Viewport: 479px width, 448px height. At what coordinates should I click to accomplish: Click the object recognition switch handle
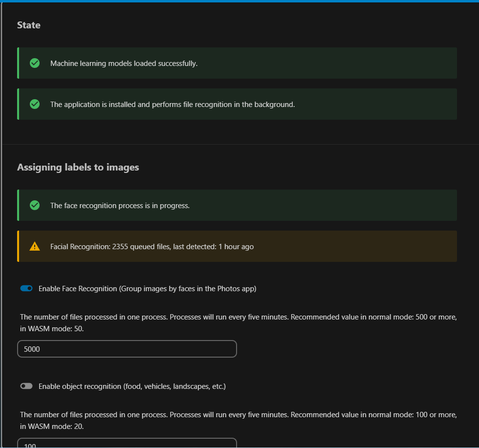(24, 386)
